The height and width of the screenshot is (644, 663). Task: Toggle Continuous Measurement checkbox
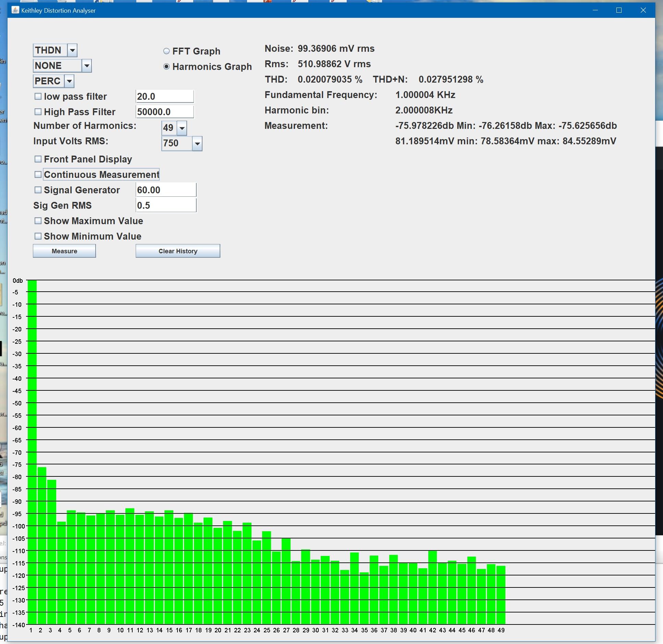(x=38, y=174)
